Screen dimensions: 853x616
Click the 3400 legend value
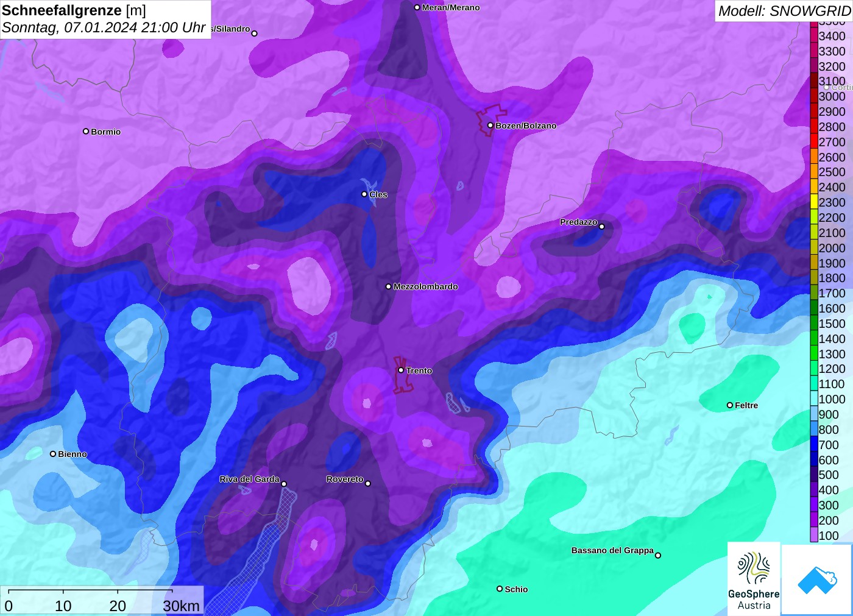coord(832,36)
